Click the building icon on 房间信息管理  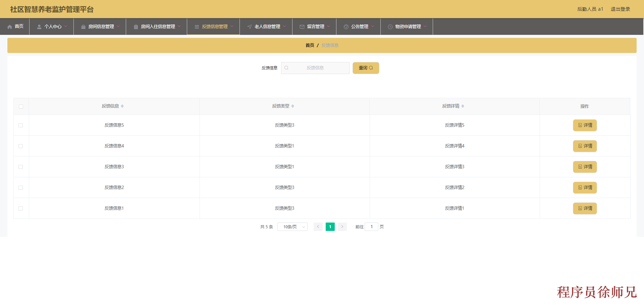tap(83, 26)
